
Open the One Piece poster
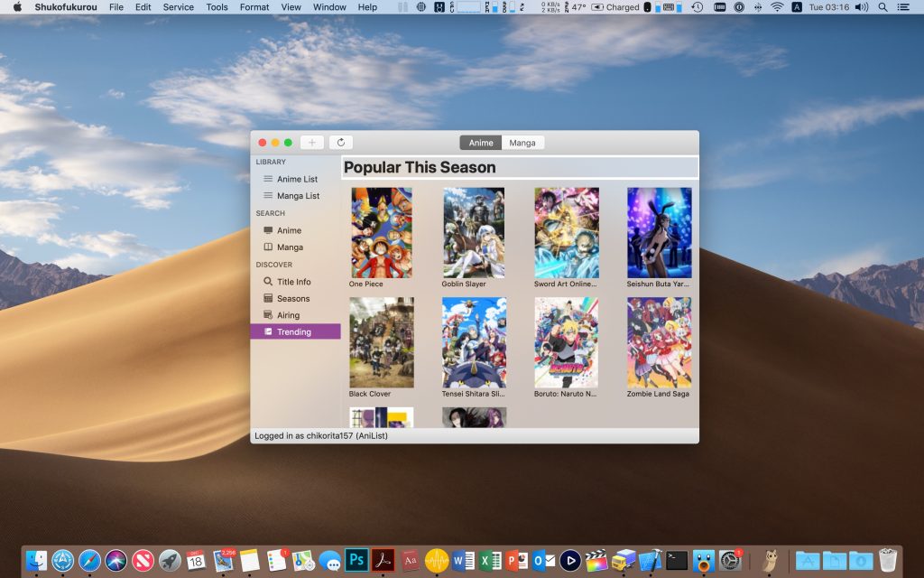click(x=382, y=232)
